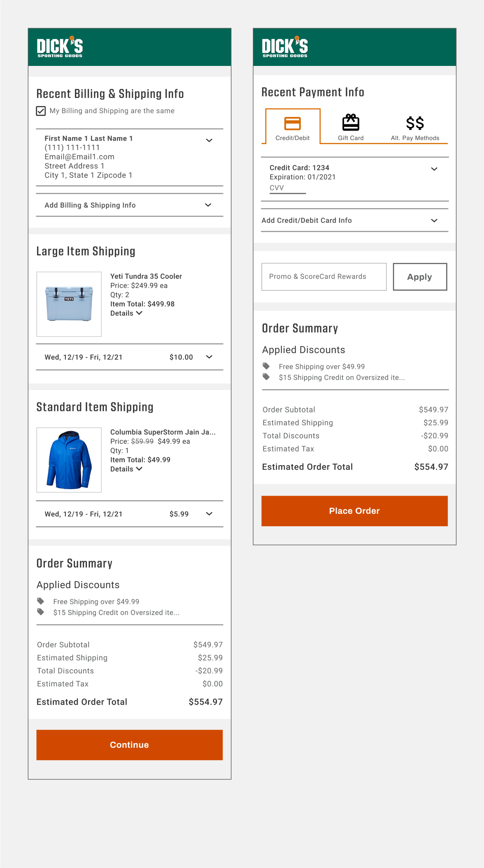The height and width of the screenshot is (868, 484).
Task: Open the $10.00 delivery date dropdown
Action: pyautogui.click(x=129, y=357)
